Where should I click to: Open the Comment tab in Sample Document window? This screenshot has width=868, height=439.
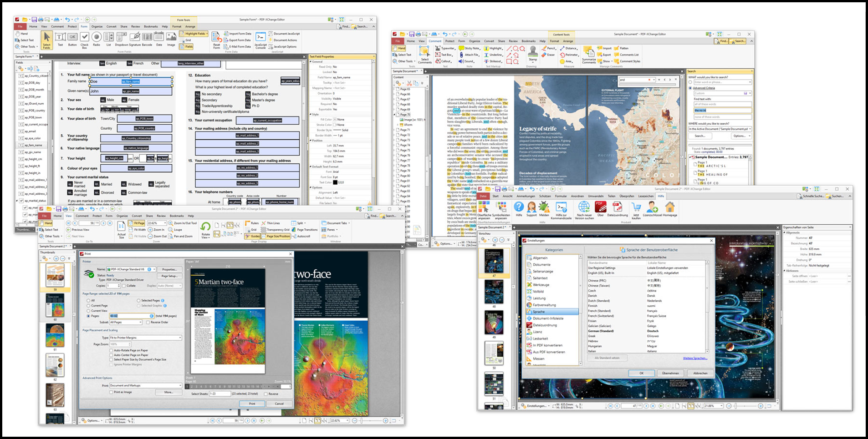click(x=435, y=41)
